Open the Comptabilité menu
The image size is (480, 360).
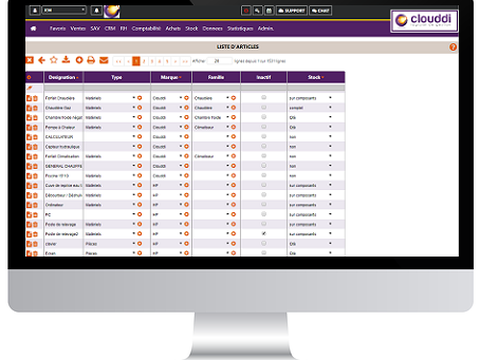146,29
